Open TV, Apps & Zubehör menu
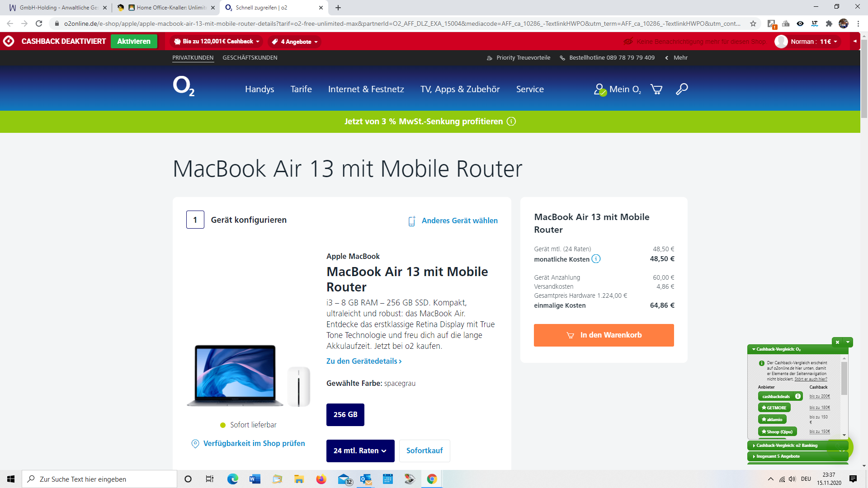Image resolution: width=868 pixels, height=488 pixels. (x=460, y=89)
